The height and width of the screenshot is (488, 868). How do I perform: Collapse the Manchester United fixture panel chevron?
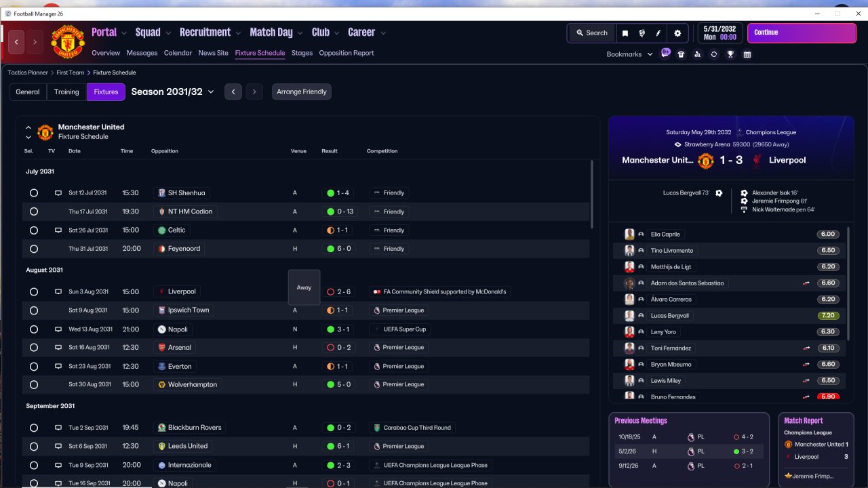coord(28,127)
